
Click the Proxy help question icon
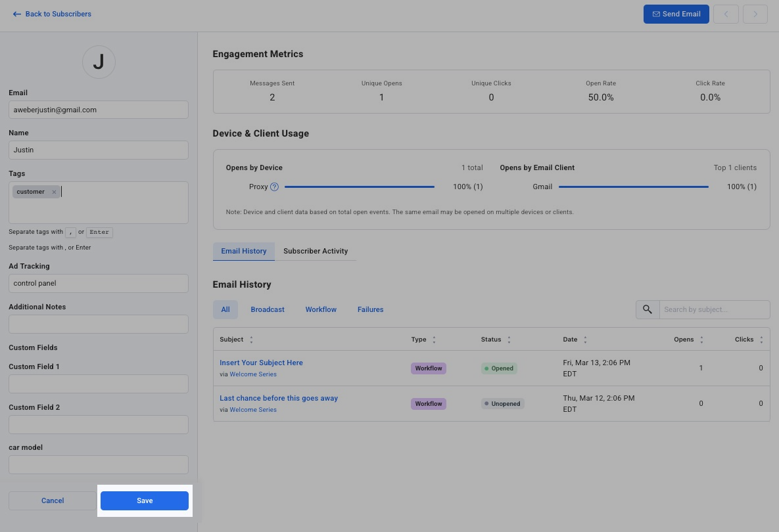coord(275,187)
